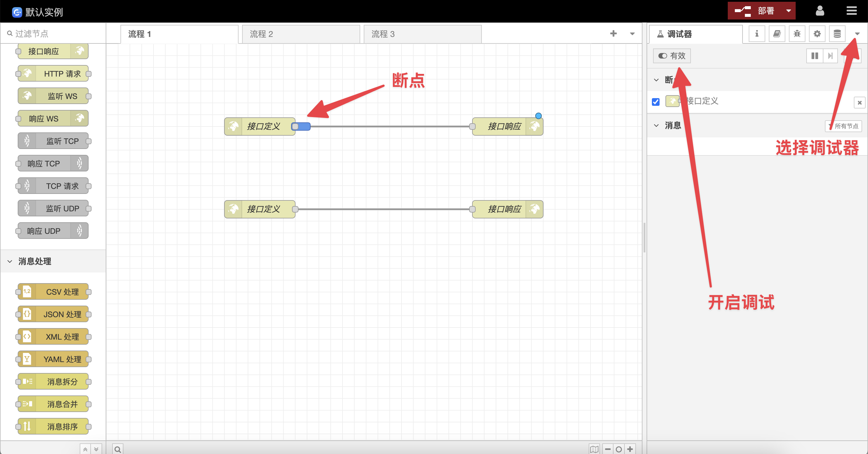Screen dimensions: 868x454
Task: Toggle the debugger 有效 switch
Action: 672,56
